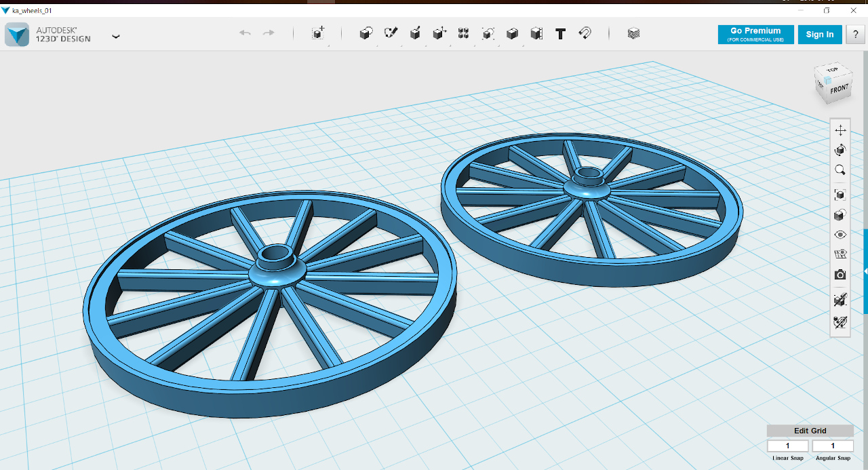Open Autodesk 123D Design application menu

click(x=61, y=35)
